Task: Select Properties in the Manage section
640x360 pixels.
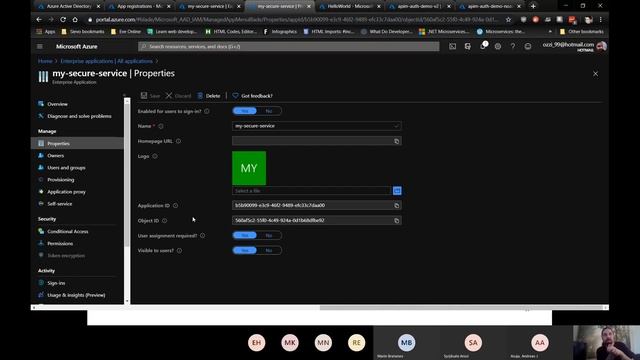Action: (x=78, y=144)
